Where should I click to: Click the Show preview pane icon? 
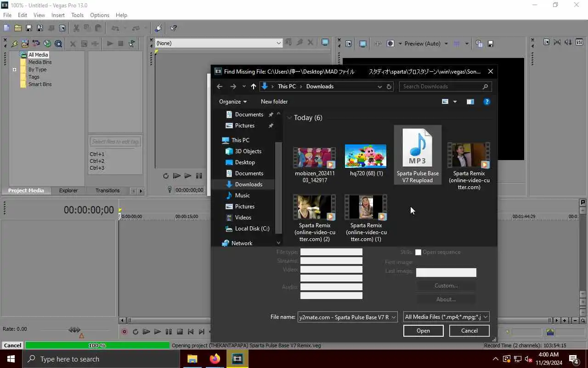[470, 102]
